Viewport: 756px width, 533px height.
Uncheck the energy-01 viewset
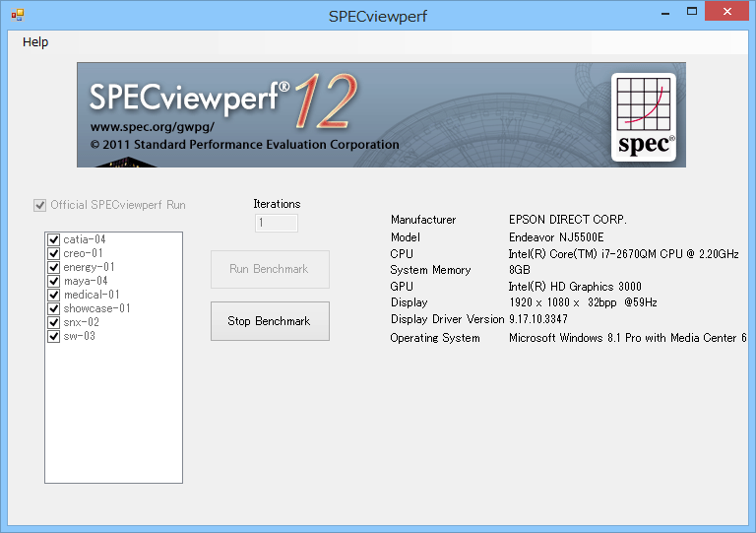pyautogui.click(x=53, y=267)
